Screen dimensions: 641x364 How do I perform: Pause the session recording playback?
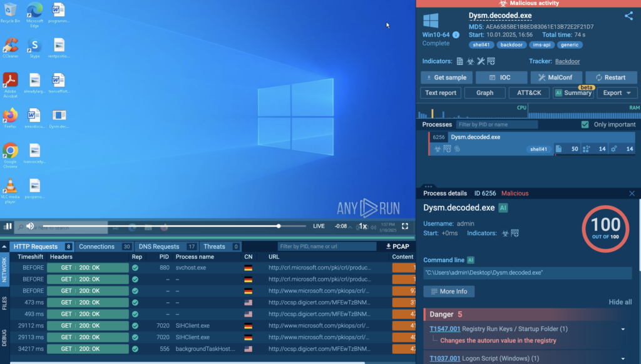[8, 226]
